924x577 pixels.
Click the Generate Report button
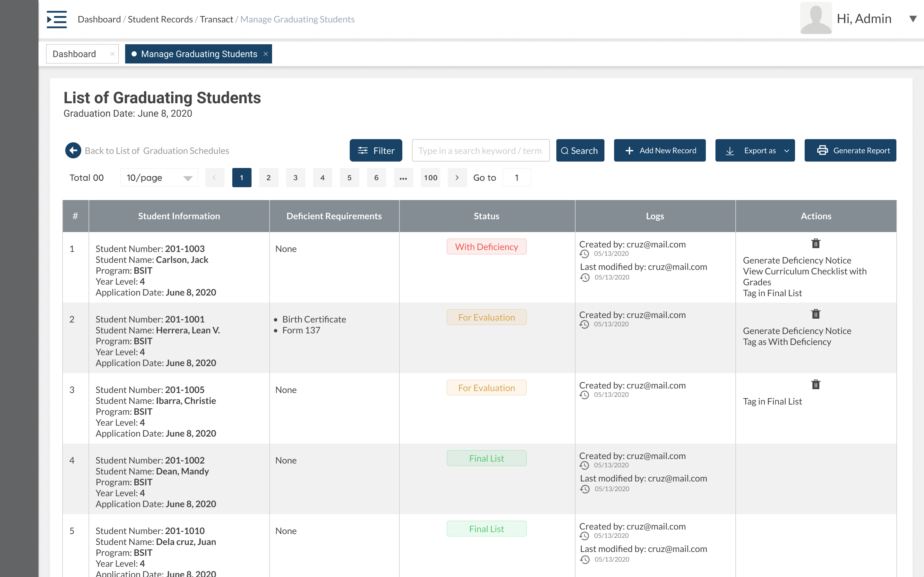pos(850,150)
